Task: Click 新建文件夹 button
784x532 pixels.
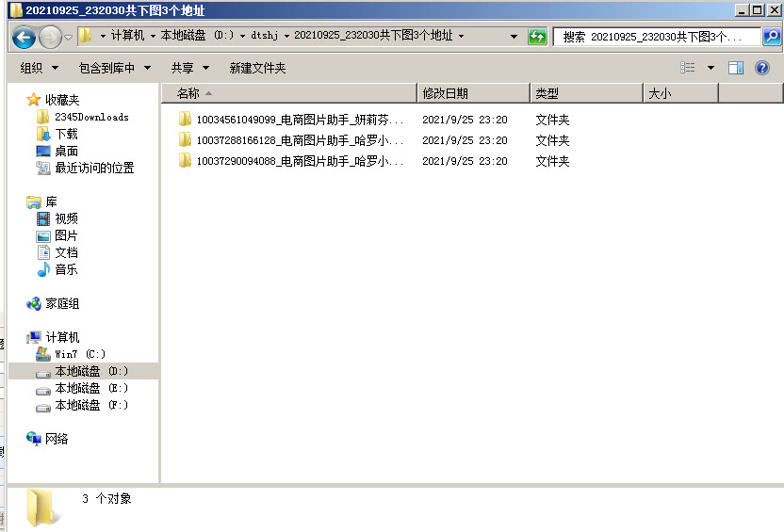Action: [257, 68]
